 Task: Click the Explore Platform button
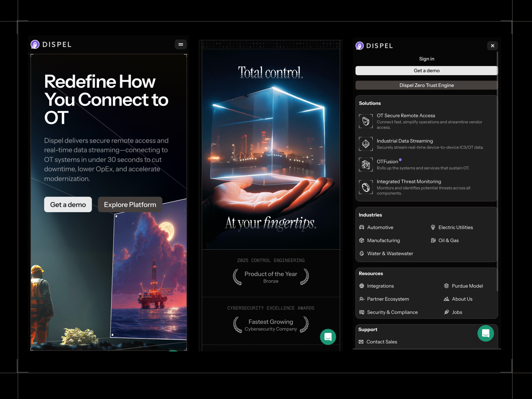(x=130, y=204)
